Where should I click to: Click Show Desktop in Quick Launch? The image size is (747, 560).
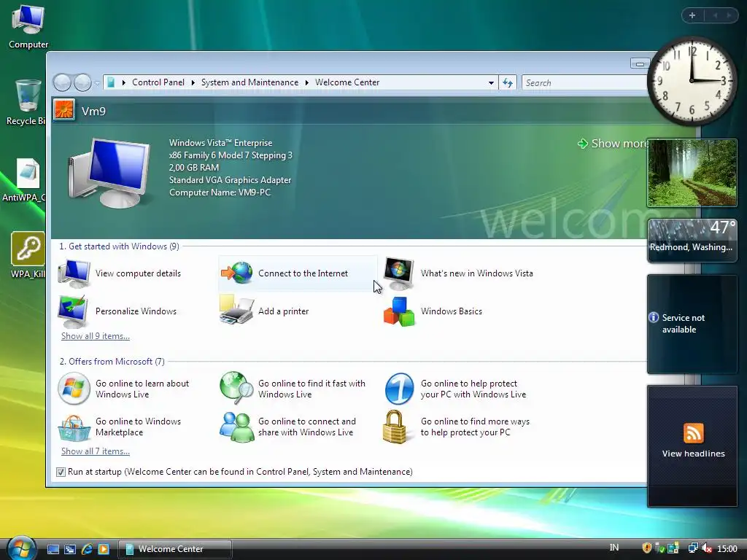pyautogui.click(x=53, y=549)
